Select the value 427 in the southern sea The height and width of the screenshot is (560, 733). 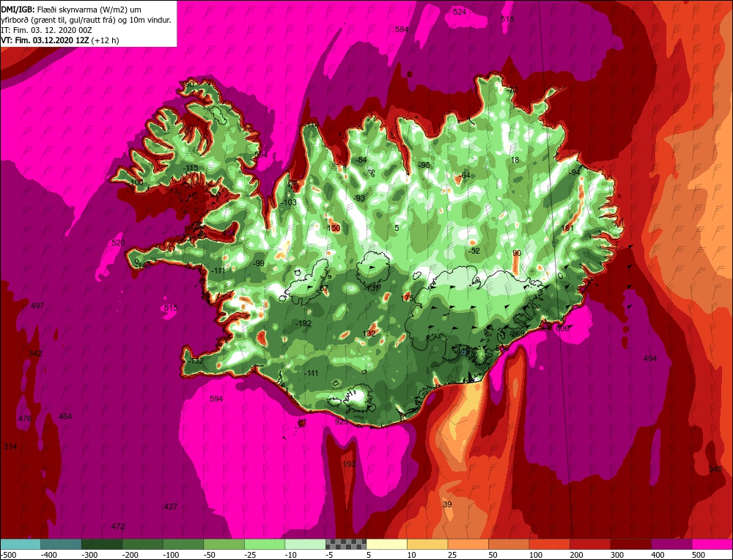[171, 506]
